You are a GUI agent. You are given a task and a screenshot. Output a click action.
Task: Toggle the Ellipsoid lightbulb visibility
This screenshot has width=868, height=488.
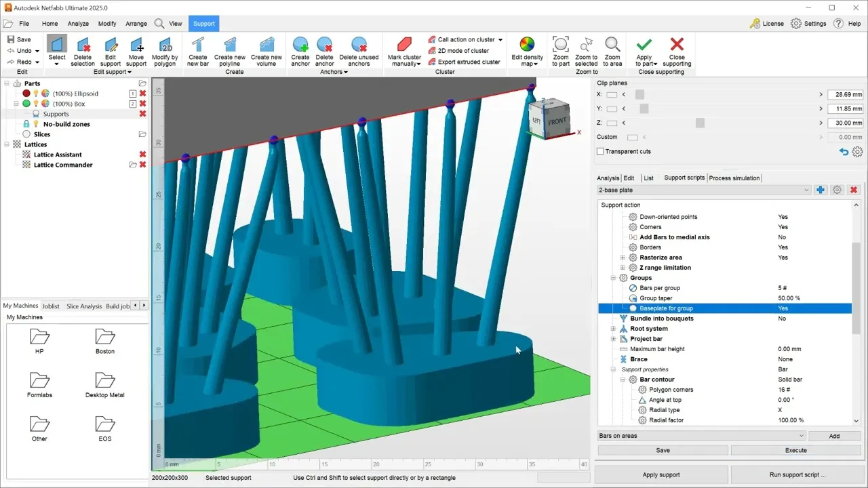pos(36,94)
